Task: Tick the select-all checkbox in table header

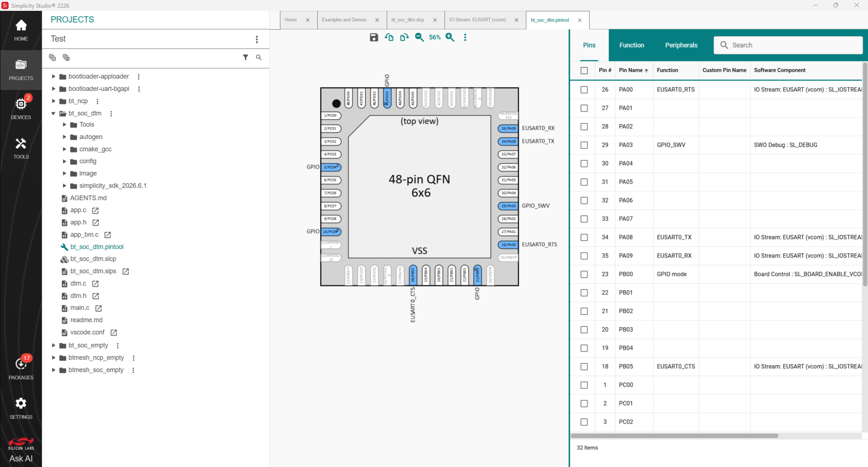Action: pos(584,71)
